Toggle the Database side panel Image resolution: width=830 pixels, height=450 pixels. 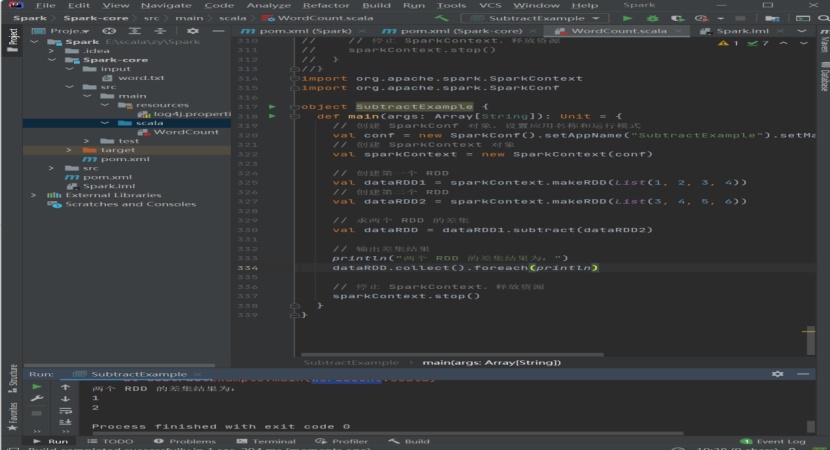[x=824, y=77]
